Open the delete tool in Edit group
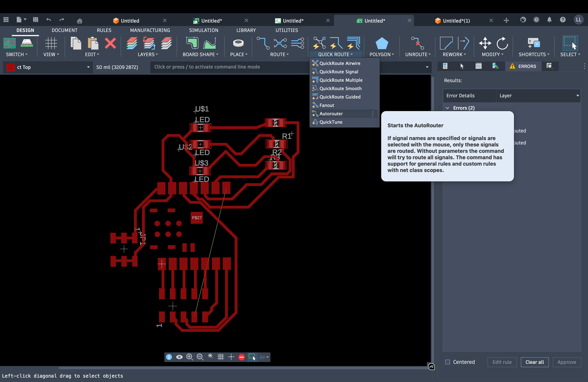This screenshot has height=382, width=588. 110,44
